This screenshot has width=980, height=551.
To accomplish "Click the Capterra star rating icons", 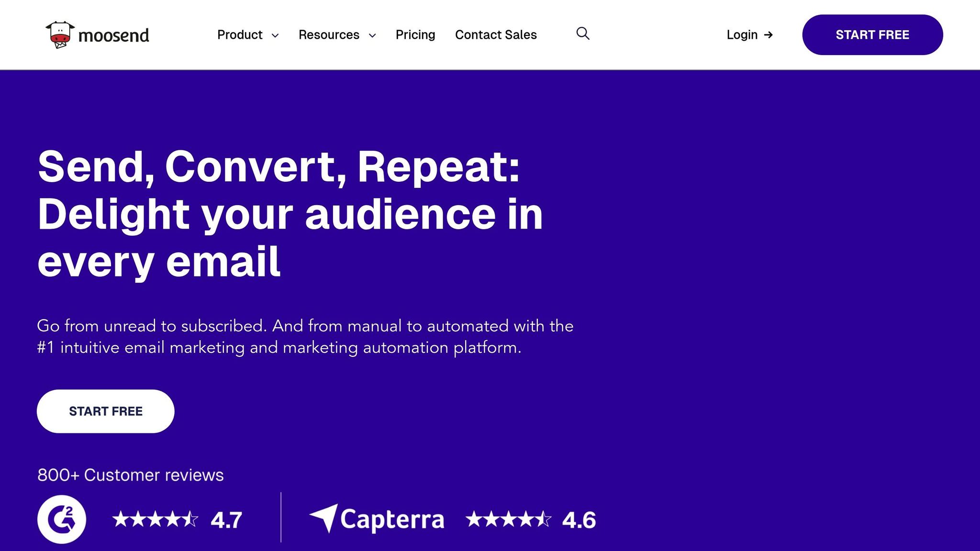I will [x=508, y=519].
